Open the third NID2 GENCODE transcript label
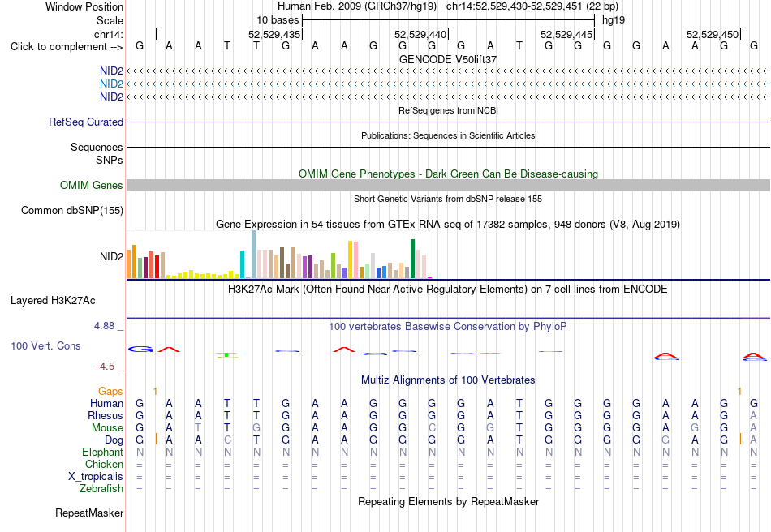Viewport: 771px width, 532px height. pyautogui.click(x=112, y=97)
